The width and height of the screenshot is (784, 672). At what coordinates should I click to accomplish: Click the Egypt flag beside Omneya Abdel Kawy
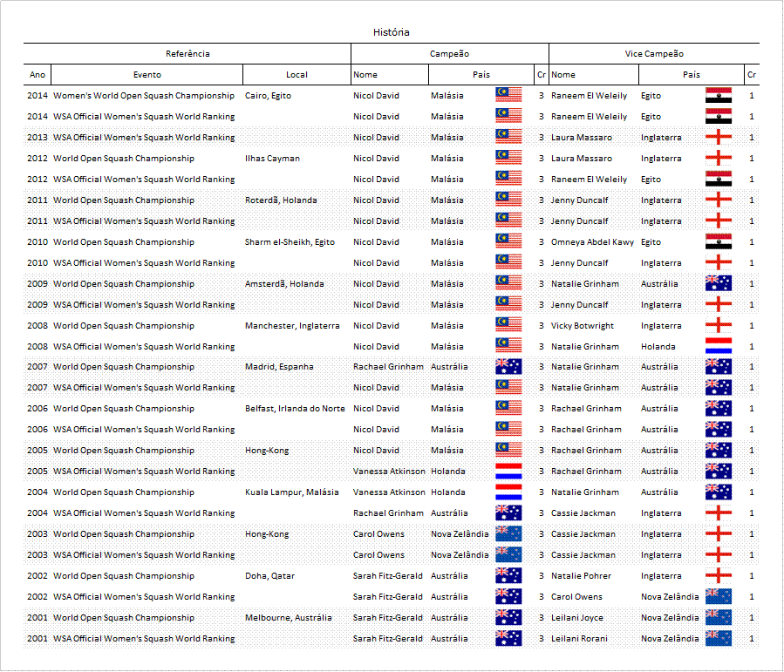click(x=718, y=241)
